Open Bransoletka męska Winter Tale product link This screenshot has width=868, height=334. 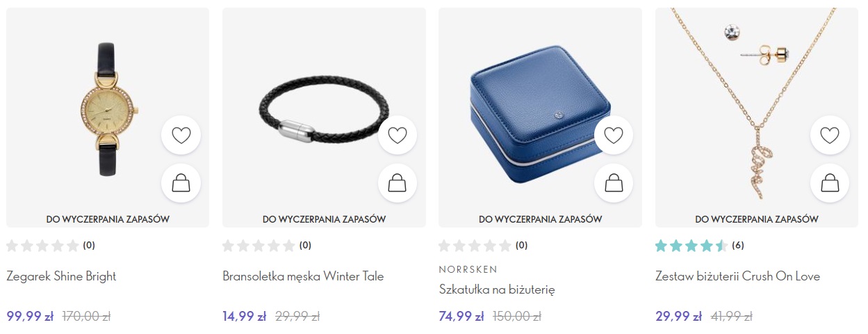click(303, 276)
